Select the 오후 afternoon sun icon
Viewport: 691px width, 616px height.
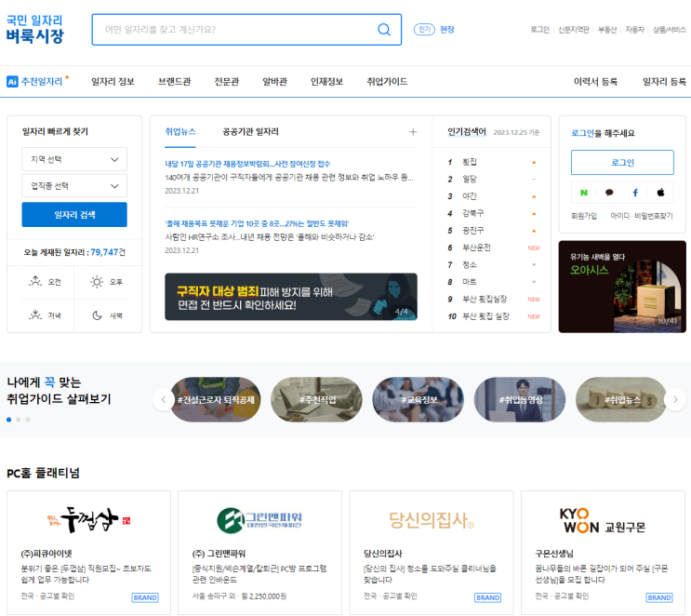[97, 281]
